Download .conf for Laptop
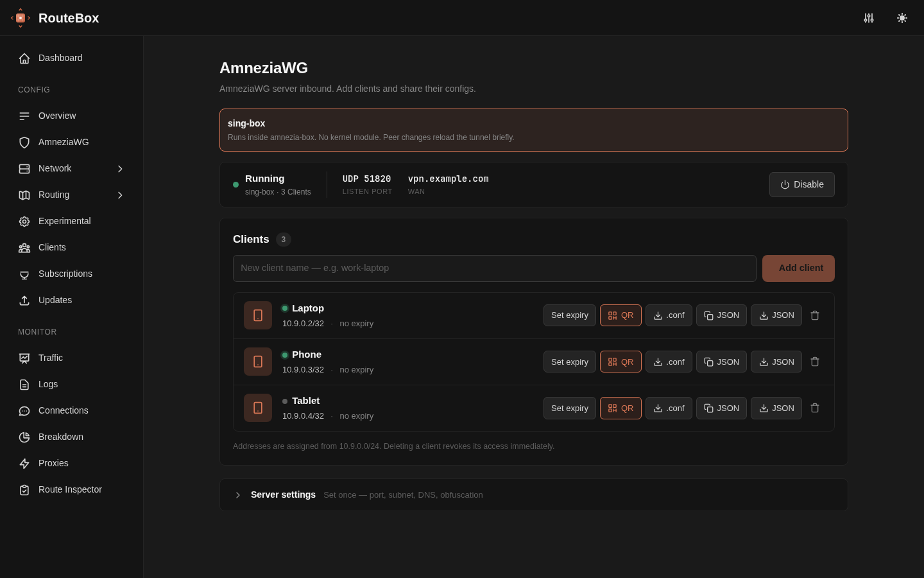This screenshot has width=924, height=578. click(669, 315)
